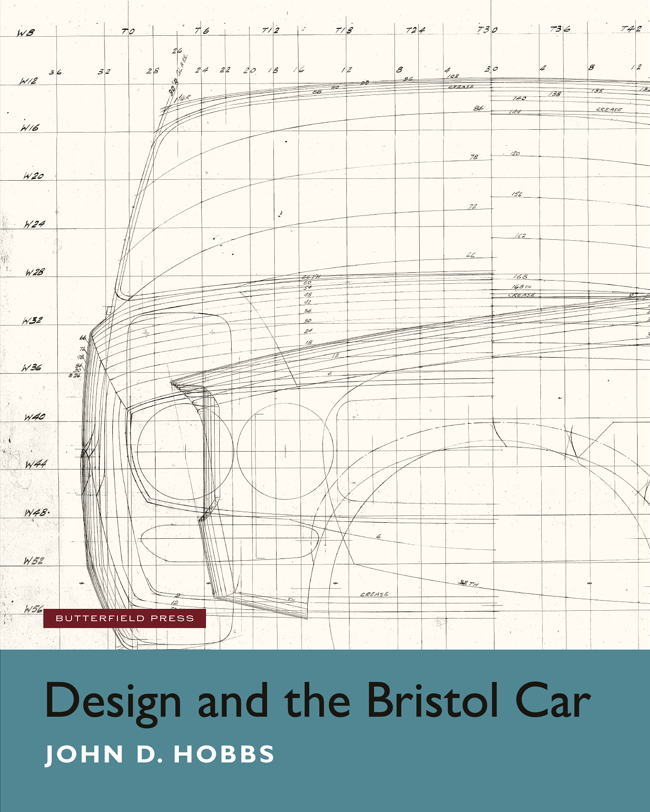Click the 'W52' grid label

(34, 561)
